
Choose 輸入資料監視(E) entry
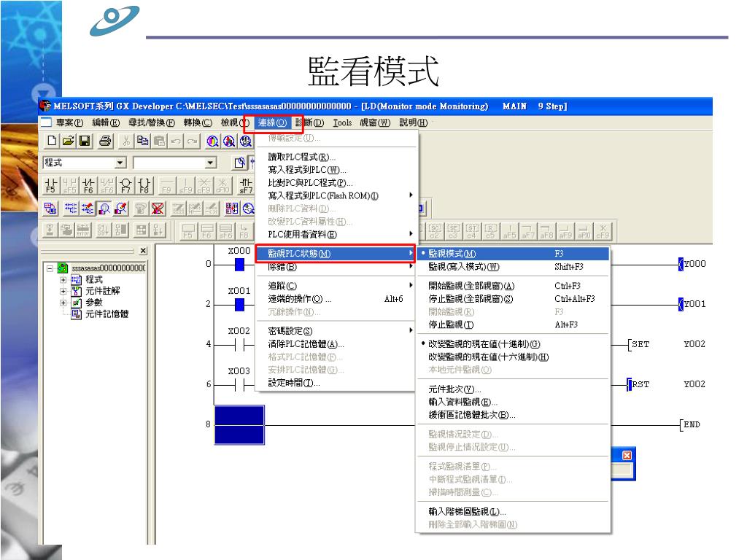(513, 402)
